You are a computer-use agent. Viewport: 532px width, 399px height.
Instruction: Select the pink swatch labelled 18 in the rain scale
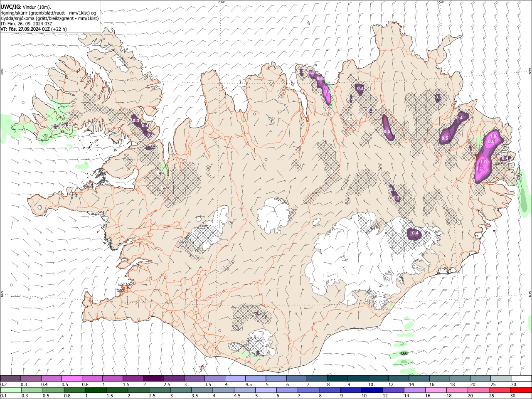(457, 390)
